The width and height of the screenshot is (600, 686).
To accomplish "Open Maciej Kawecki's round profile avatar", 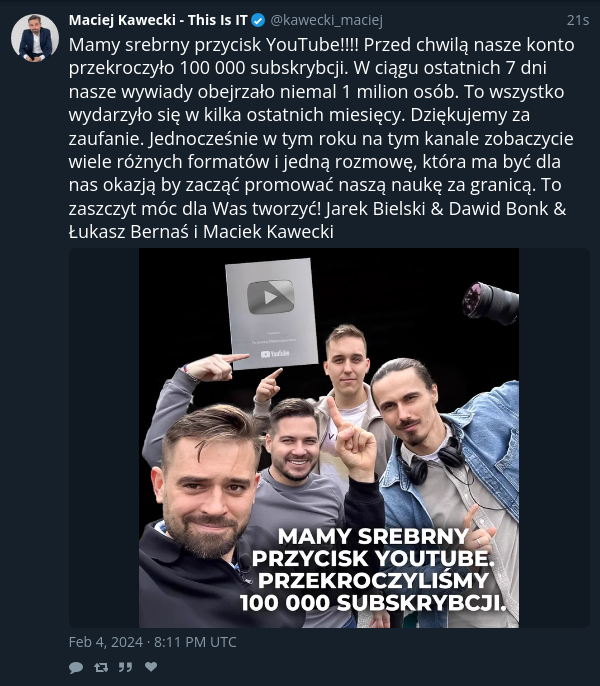I will pos(35,38).
